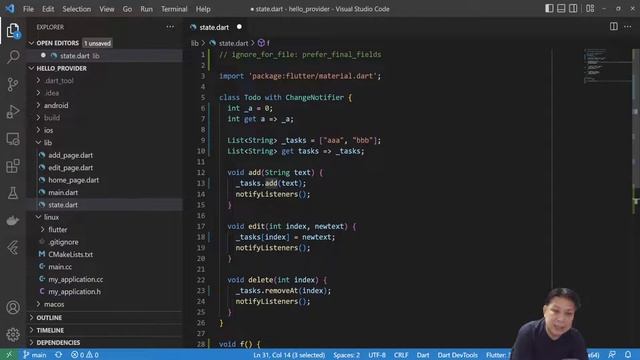Open the Terminal menu
This screenshot has width=640, height=360.
[x=174, y=9]
